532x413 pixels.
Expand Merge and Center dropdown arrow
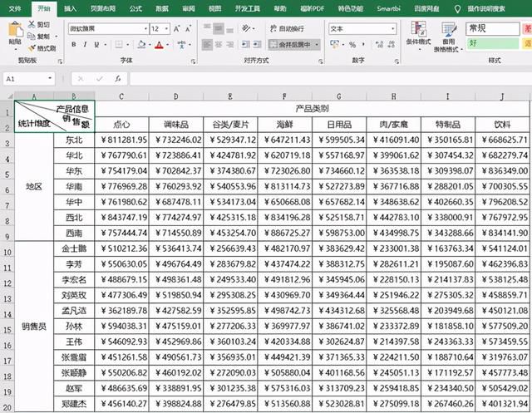pos(317,44)
